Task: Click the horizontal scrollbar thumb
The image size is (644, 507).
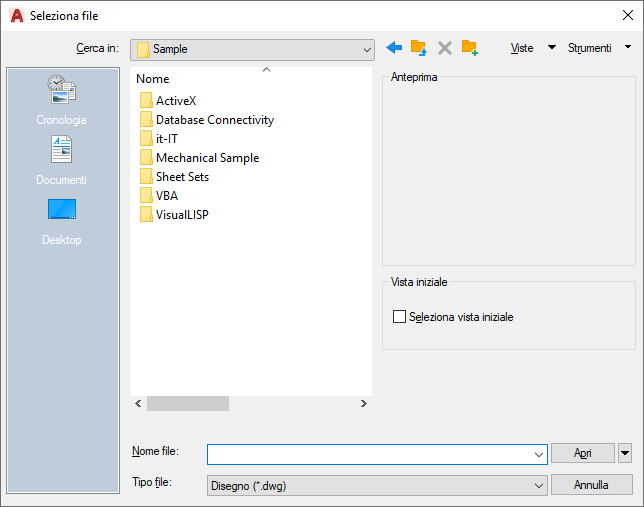Action: [x=188, y=403]
